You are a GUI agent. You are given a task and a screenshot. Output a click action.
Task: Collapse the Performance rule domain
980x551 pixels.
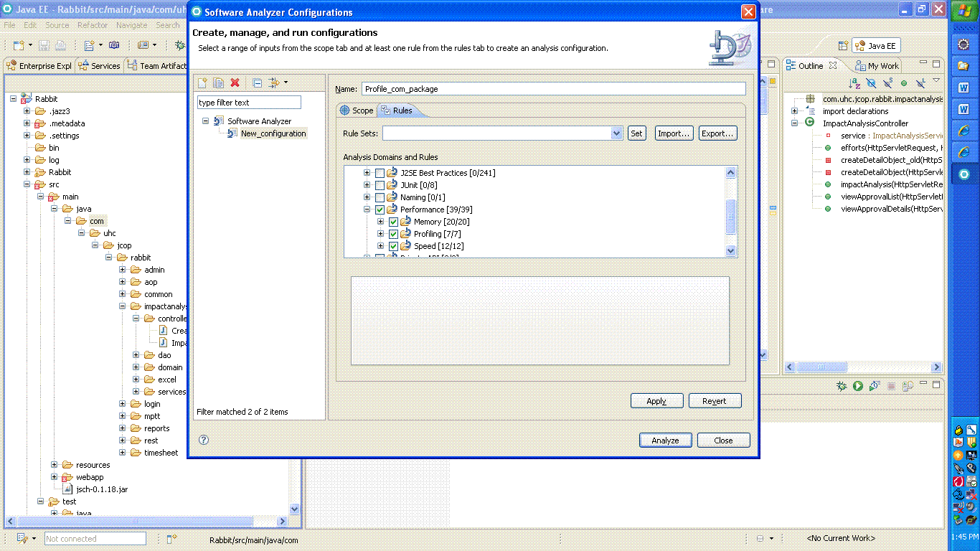(x=367, y=209)
